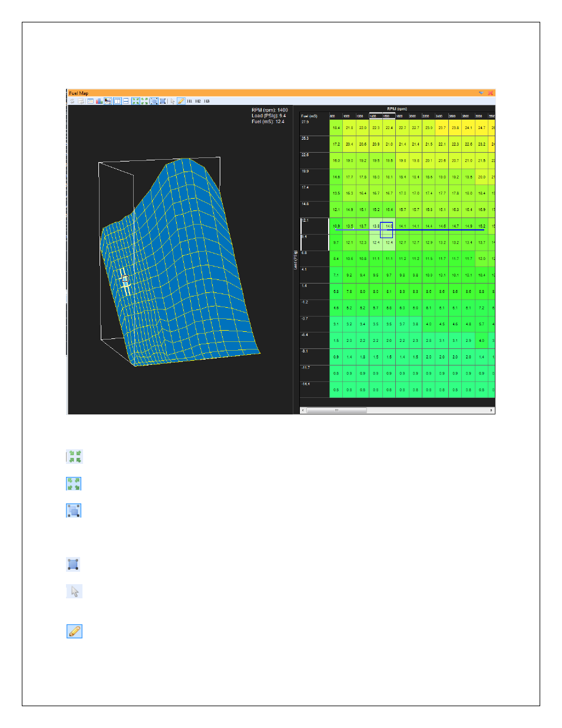
Task: Click the H2 toolbar button
Action: coord(198,101)
